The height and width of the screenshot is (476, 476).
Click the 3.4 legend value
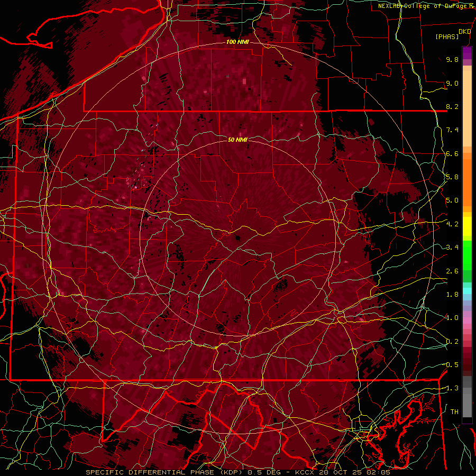pyautogui.click(x=452, y=248)
